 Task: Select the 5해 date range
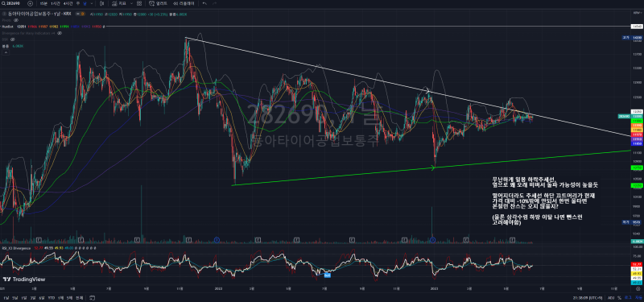click(x=69, y=297)
